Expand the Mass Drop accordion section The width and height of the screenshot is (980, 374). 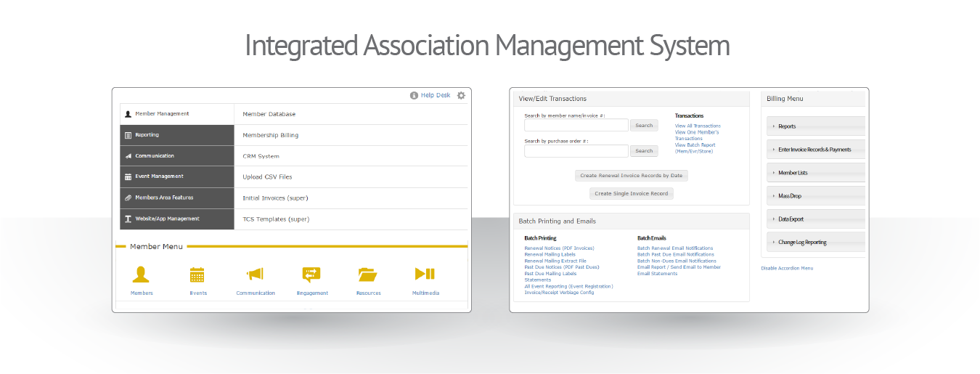[x=815, y=196]
